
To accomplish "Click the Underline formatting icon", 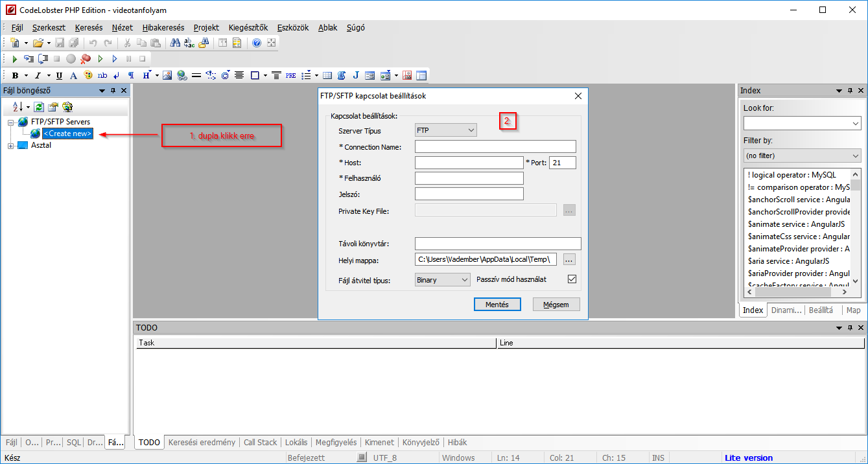I will (59, 75).
